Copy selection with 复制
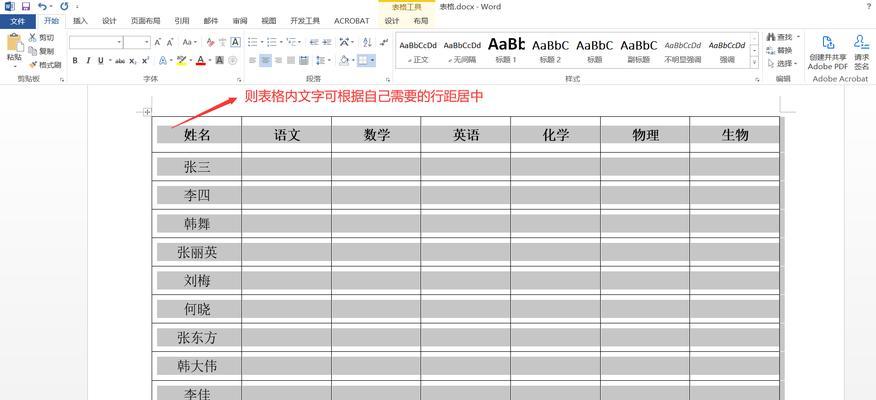The width and height of the screenshot is (876, 400). pyautogui.click(x=41, y=51)
